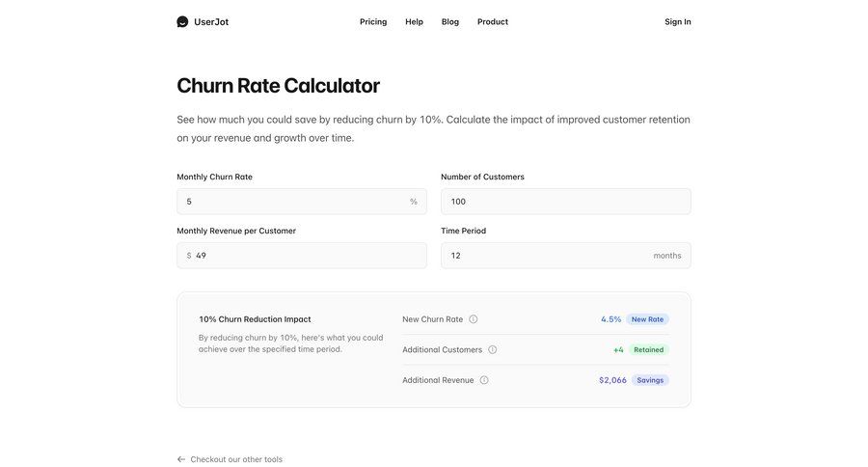Follow the Checkout our other tools link

point(236,459)
